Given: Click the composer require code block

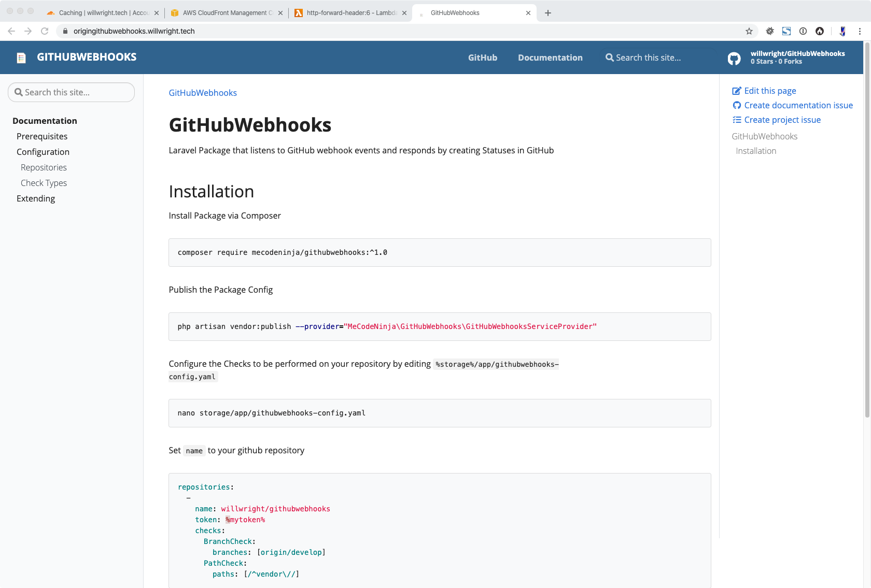Looking at the screenshot, I should [x=440, y=253].
